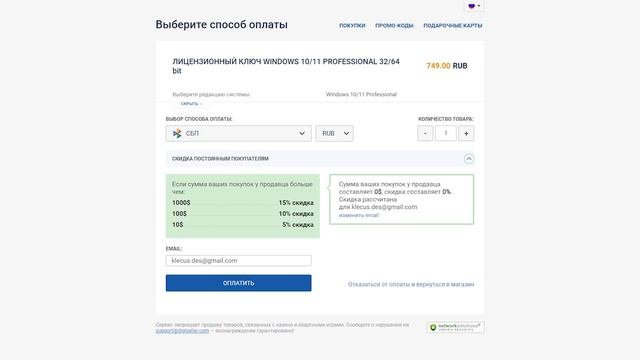Open the Подарочные карты menu item
The width and height of the screenshot is (640, 360).
click(x=453, y=25)
